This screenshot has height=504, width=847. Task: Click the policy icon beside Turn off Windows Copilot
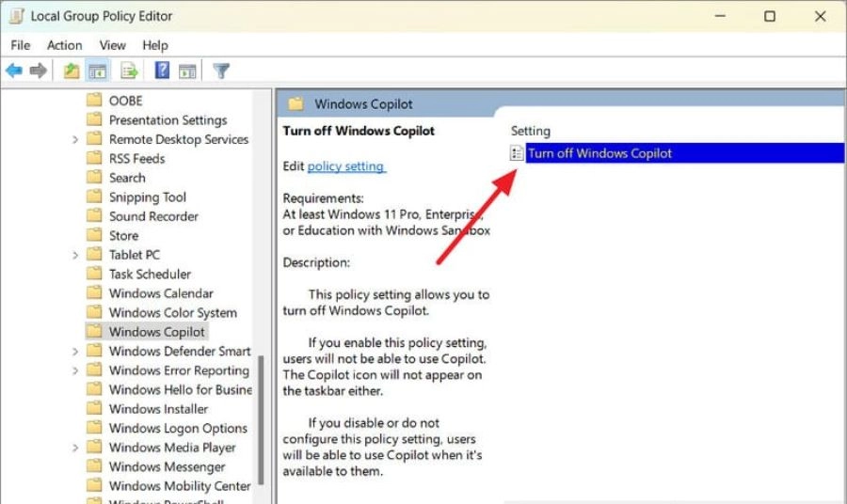tap(517, 153)
